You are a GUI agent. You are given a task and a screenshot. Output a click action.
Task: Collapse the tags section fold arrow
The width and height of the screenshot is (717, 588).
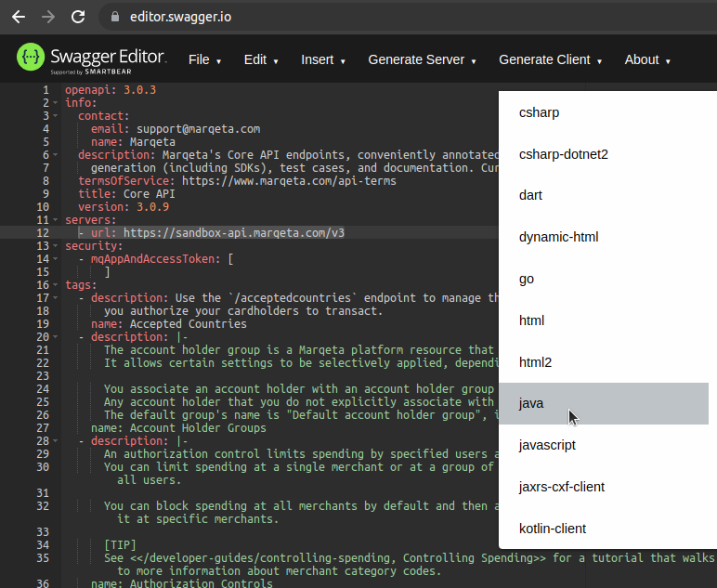tap(57, 285)
